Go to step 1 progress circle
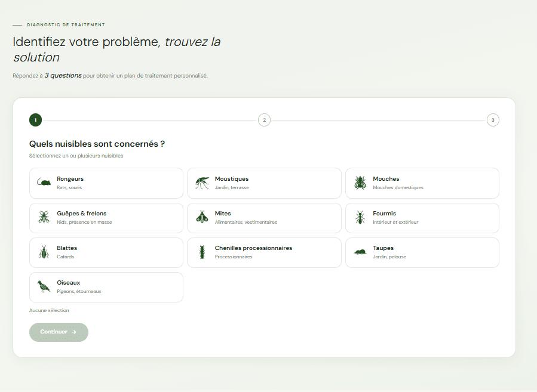 pyautogui.click(x=36, y=120)
